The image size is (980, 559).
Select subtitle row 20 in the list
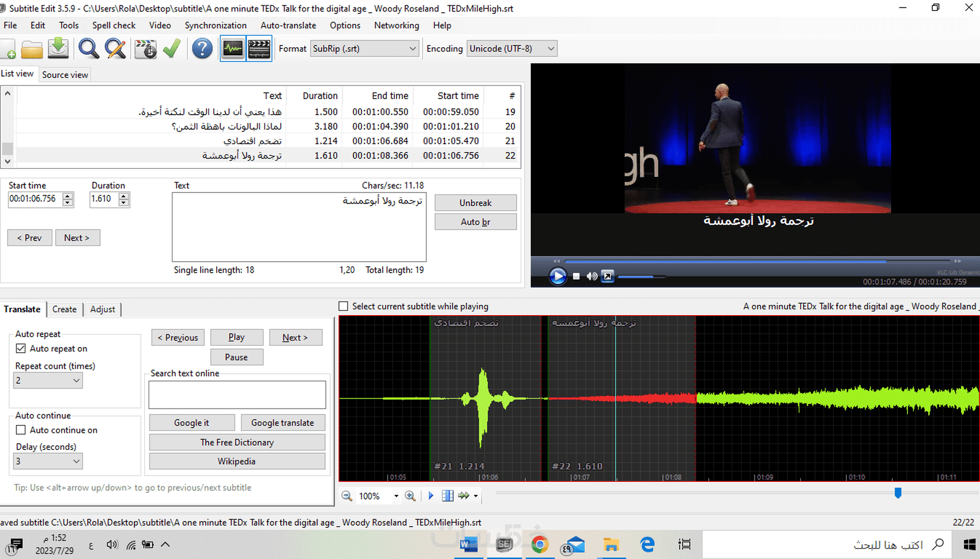269,126
